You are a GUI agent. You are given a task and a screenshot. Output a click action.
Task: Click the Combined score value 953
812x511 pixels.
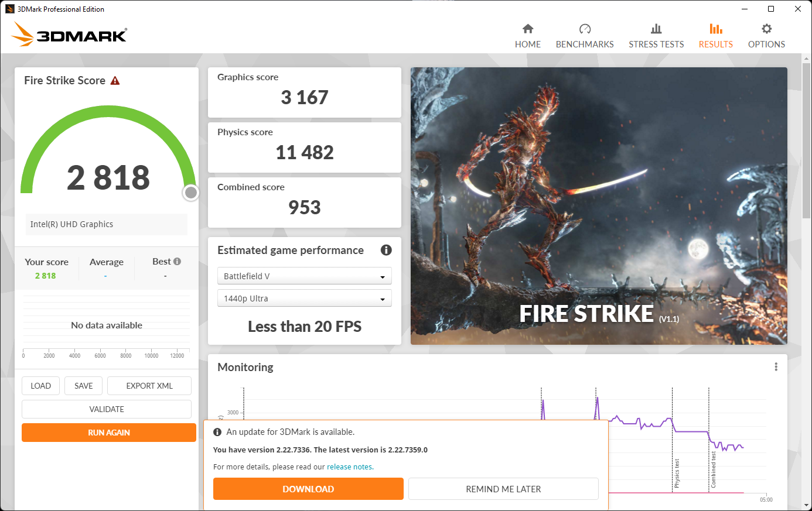pyautogui.click(x=305, y=207)
